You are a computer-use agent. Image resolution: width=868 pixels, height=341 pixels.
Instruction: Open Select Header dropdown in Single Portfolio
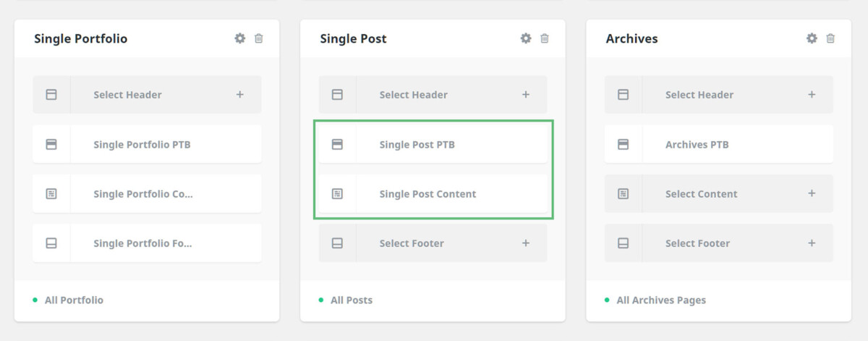147,95
